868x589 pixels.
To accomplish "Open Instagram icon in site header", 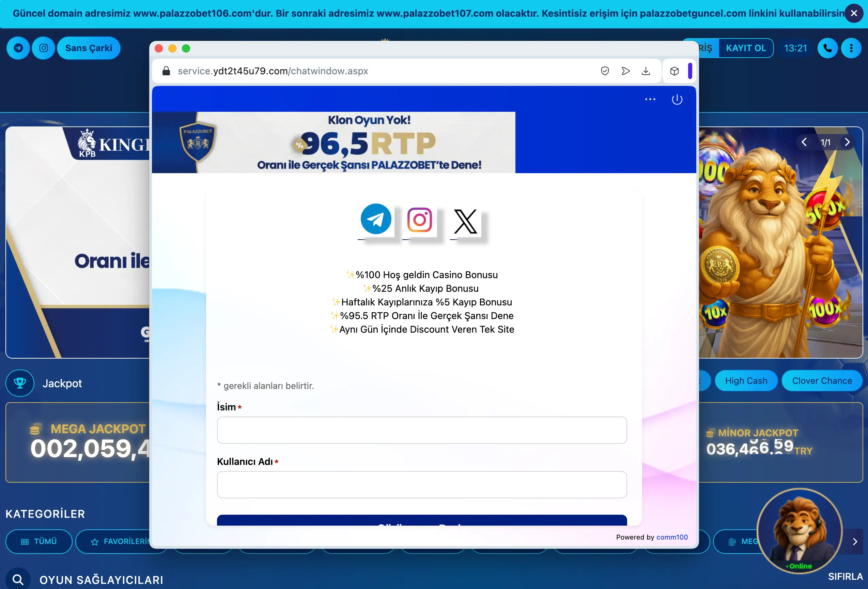I will tap(43, 48).
